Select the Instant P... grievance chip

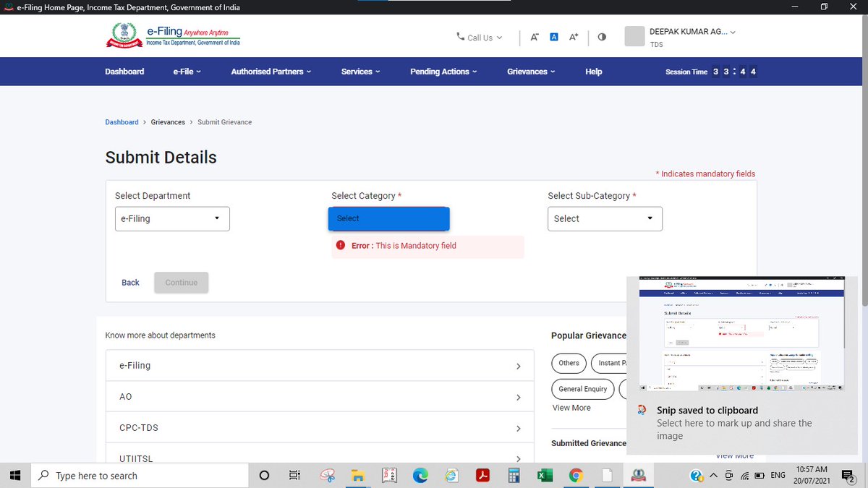(609, 363)
